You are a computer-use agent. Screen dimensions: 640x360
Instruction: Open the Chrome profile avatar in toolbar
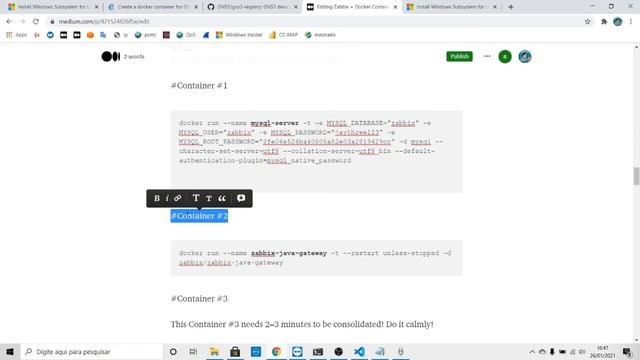(x=618, y=22)
